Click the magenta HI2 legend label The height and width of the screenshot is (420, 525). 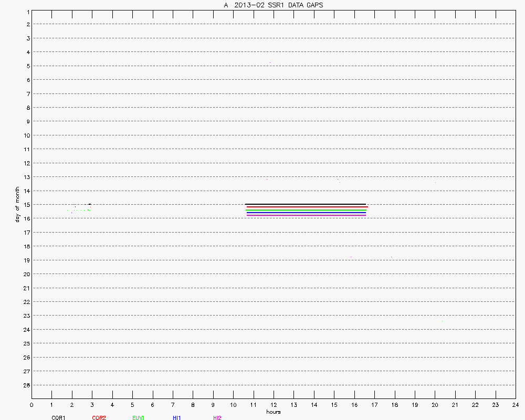click(x=217, y=418)
